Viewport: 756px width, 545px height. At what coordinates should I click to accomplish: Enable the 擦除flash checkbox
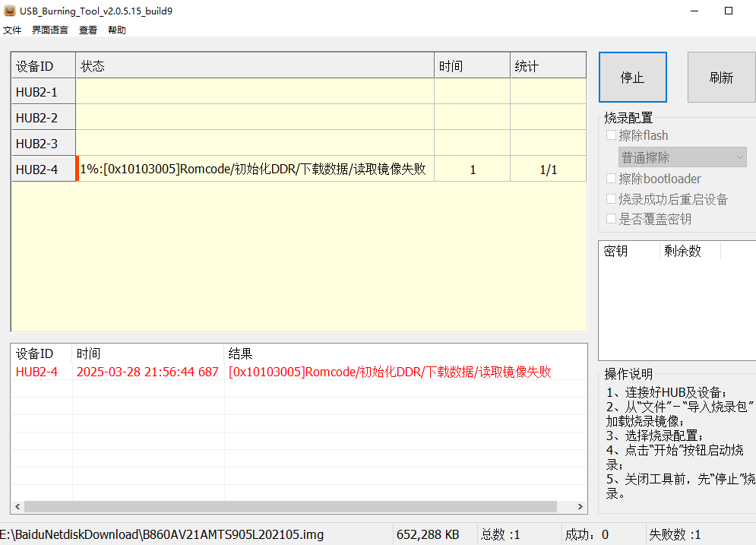click(x=611, y=135)
